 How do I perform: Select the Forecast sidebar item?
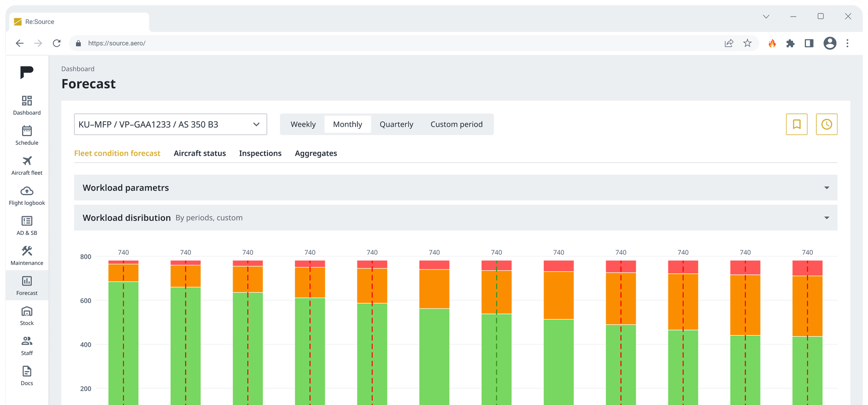click(x=27, y=285)
